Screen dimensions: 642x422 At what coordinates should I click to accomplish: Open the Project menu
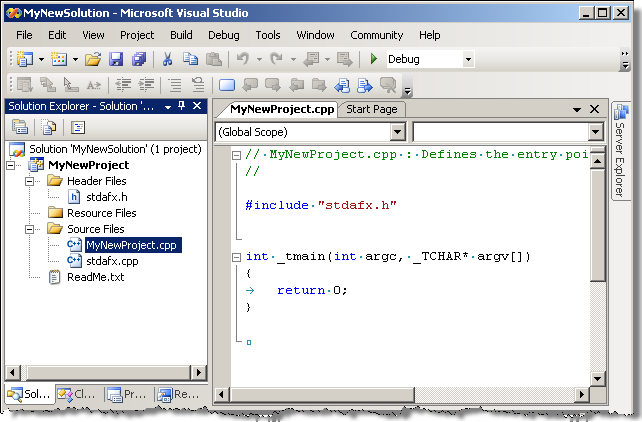click(x=137, y=35)
